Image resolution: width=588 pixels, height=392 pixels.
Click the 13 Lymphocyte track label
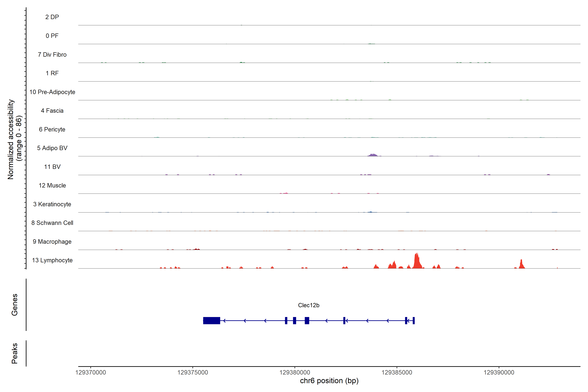(52, 260)
